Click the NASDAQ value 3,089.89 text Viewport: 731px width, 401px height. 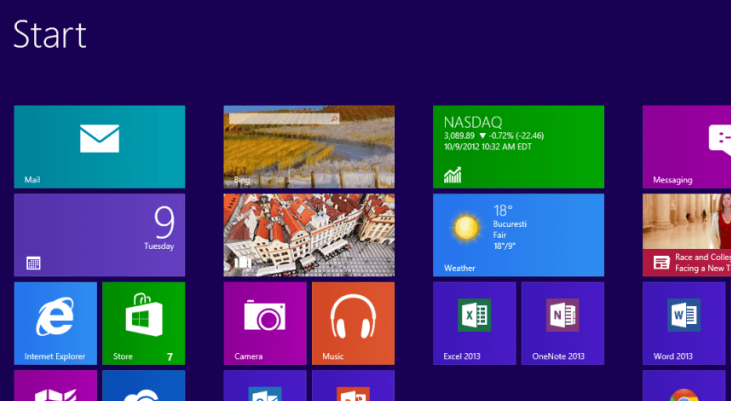(x=459, y=136)
